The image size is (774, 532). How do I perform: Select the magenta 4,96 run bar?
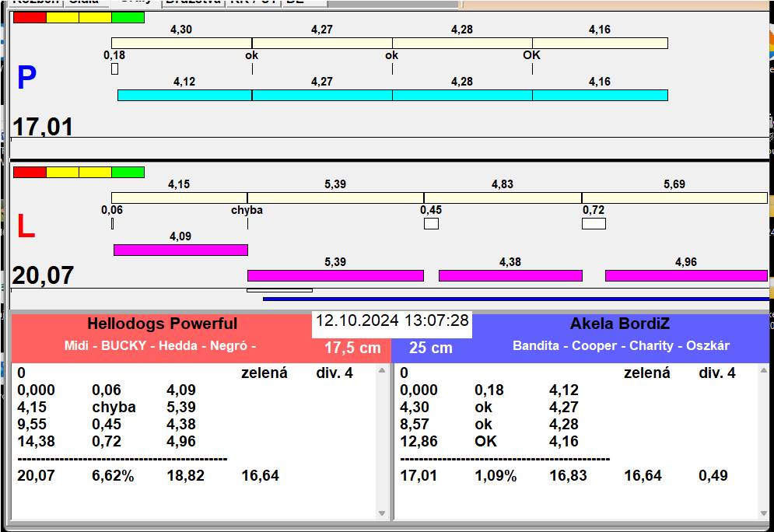685,275
